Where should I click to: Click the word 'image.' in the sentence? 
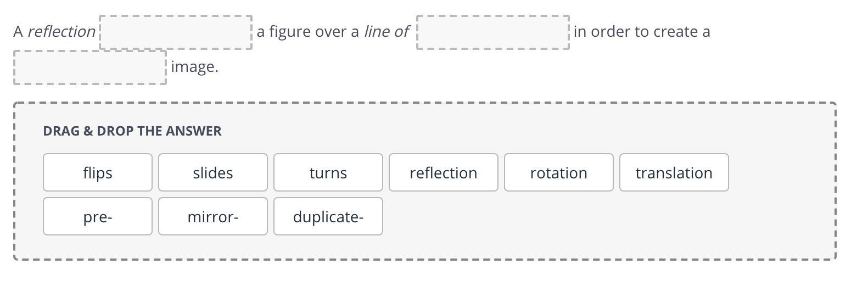click(x=194, y=67)
